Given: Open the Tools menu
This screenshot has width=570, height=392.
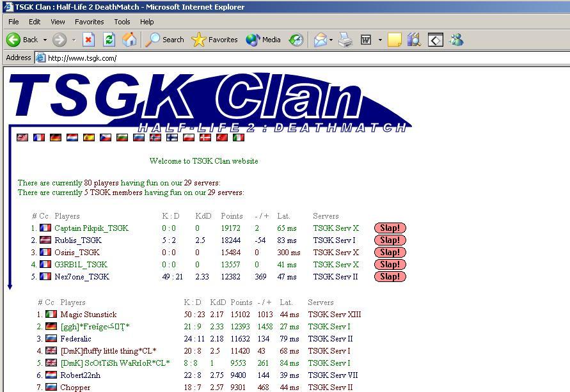Looking at the screenshot, I should pyautogui.click(x=122, y=22).
